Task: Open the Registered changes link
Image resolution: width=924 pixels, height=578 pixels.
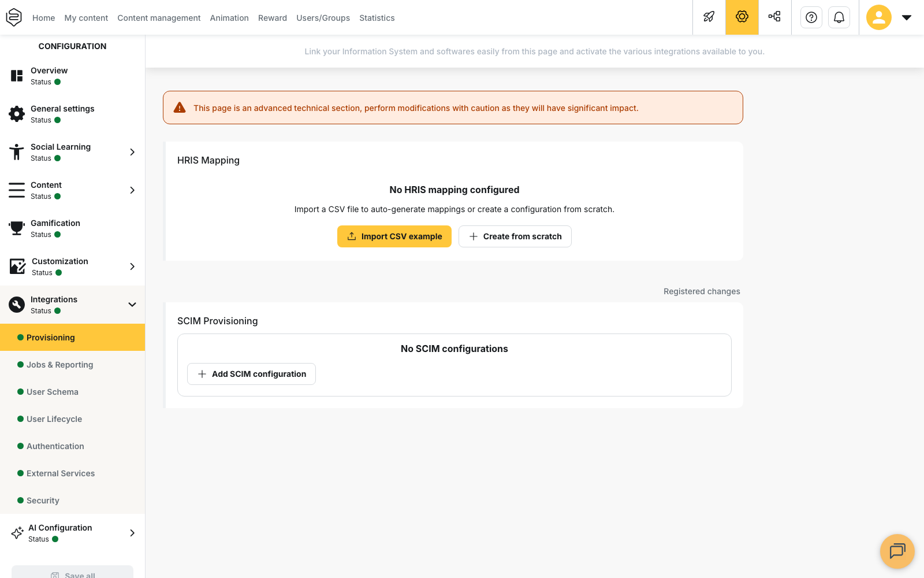Action: click(702, 291)
